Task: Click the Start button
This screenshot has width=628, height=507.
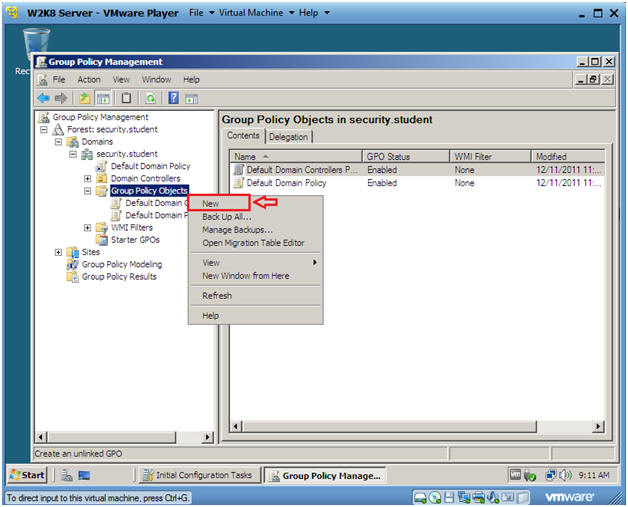Action: click(27, 475)
